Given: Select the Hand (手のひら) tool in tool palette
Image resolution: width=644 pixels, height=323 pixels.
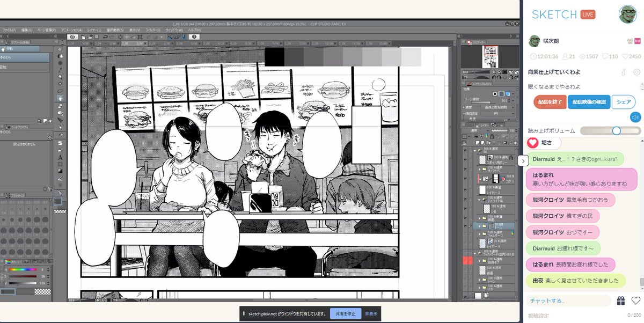Looking at the screenshot, I should pyautogui.click(x=60, y=98).
